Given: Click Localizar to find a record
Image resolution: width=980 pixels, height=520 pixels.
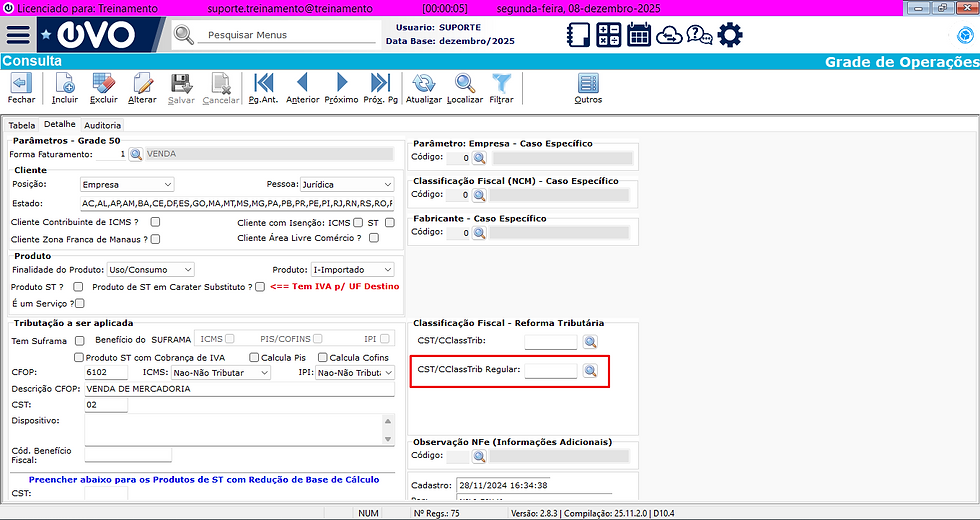Looking at the screenshot, I should 465,89.
